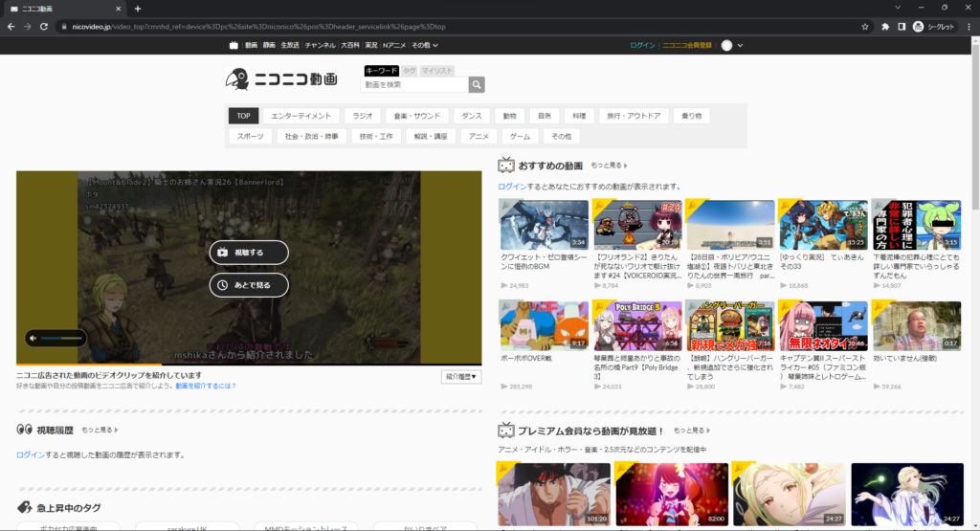Expand もっと見る next to プレミアム会員

pyautogui.click(x=691, y=431)
